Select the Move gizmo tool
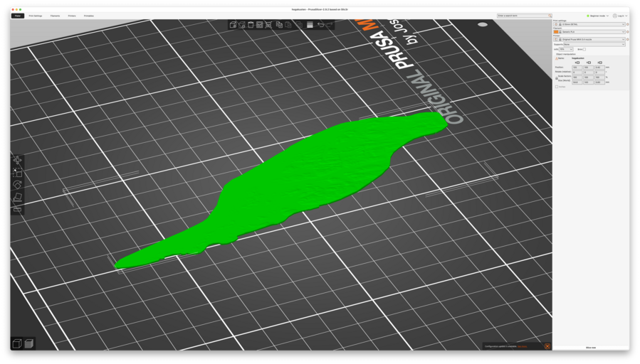The height and width of the screenshot is (364, 640). [18, 161]
